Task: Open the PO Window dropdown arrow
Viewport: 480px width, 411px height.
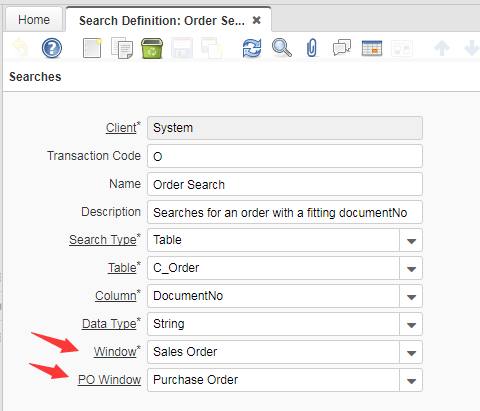Action: click(411, 380)
